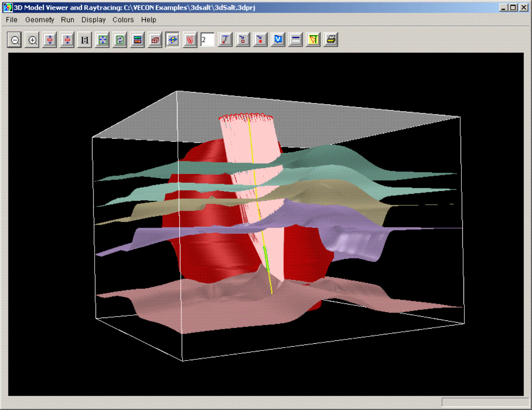Click the printer icon in toolbar
Image resolution: width=532 pixels, height=410 pixels.
click(x=331, y=40)
